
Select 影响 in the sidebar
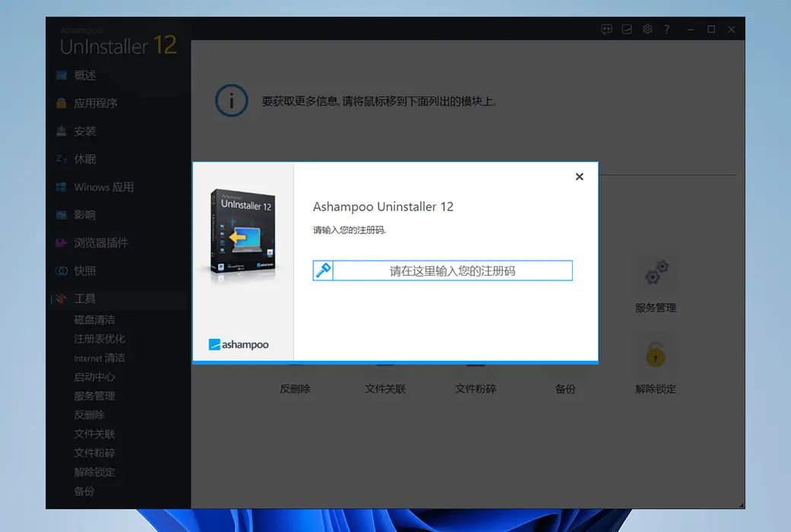84,215
